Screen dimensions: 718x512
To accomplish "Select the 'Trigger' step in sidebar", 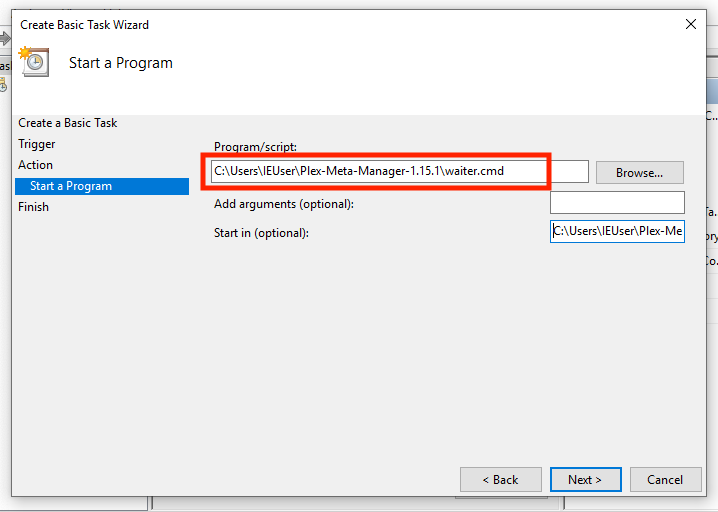I will 37,144.
